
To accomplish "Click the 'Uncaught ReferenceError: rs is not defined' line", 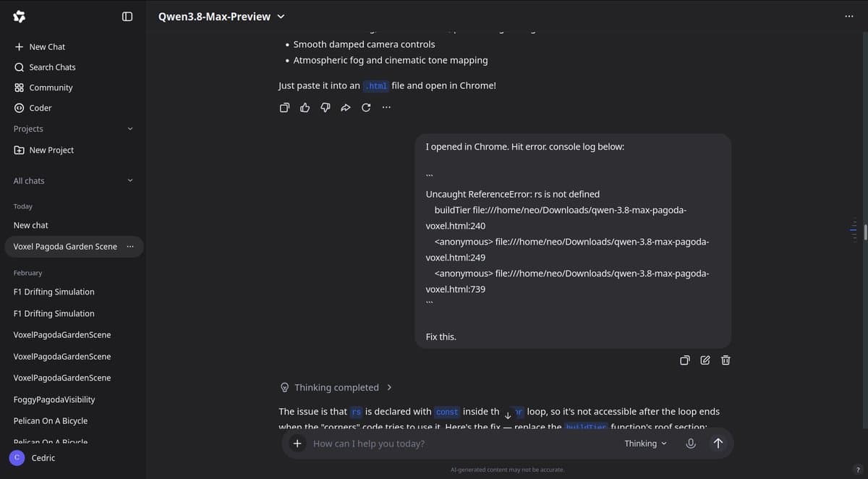I will 513,194.
